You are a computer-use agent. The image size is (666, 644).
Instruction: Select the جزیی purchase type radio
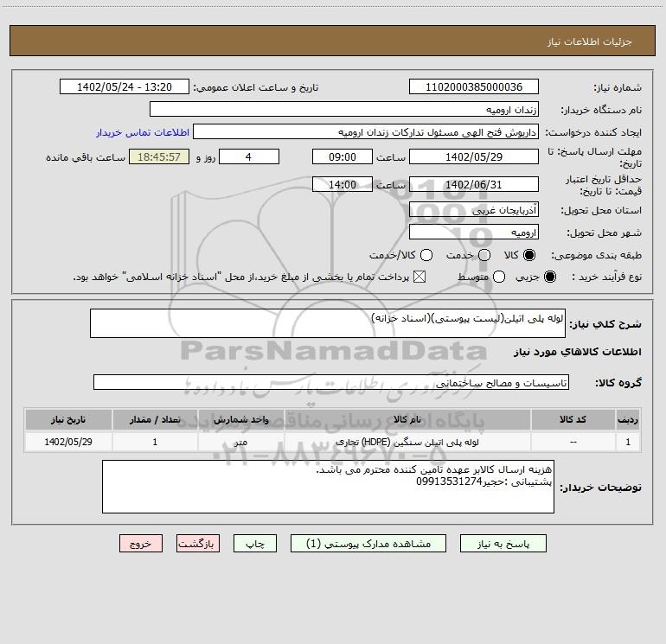[x=549, y=277]
